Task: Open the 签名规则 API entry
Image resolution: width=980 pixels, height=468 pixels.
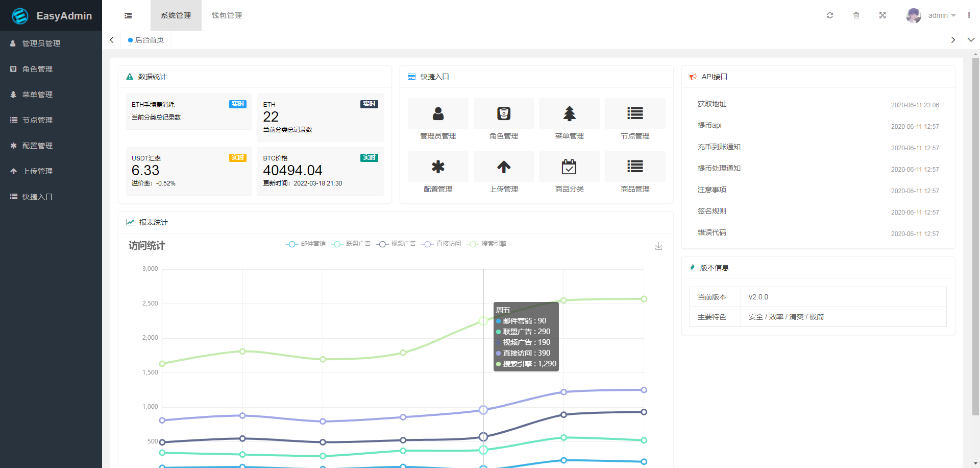Action: 712,212
